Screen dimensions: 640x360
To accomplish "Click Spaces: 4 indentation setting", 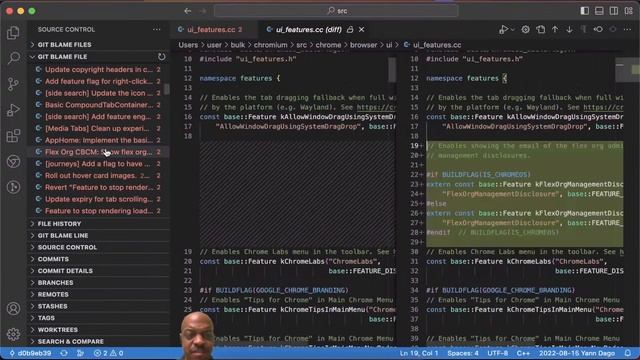I will (x=463, y=353).
